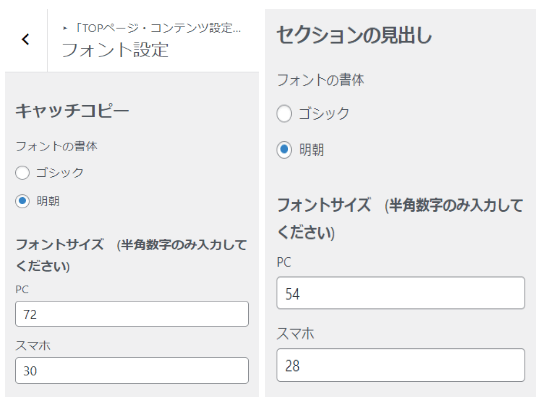The image size is (543, 406).
Task: Select ゴシック radio under キャッチコピー
Action: 22,173
